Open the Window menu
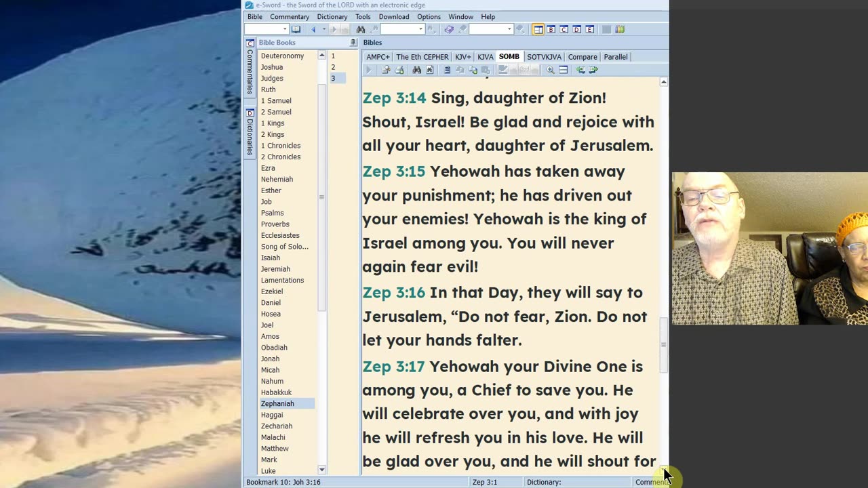The width and height of the screenshot is (868, 488). point(461,16)
